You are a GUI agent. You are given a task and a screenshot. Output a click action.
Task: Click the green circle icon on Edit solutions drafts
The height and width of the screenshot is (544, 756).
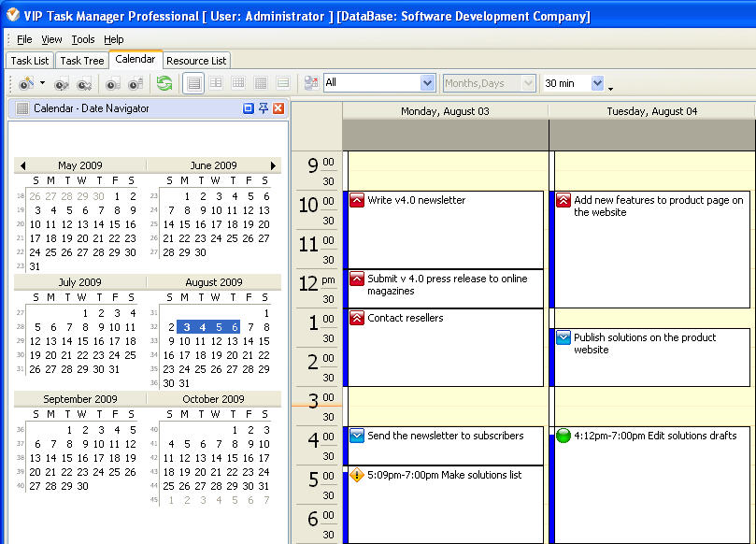pos(563,436)
